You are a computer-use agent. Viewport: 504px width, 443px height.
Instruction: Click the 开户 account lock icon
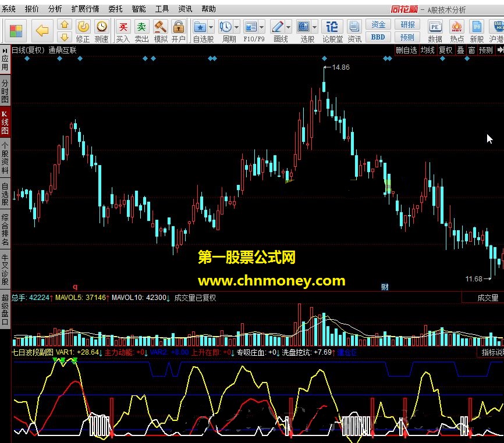click(x=179, y=31)
